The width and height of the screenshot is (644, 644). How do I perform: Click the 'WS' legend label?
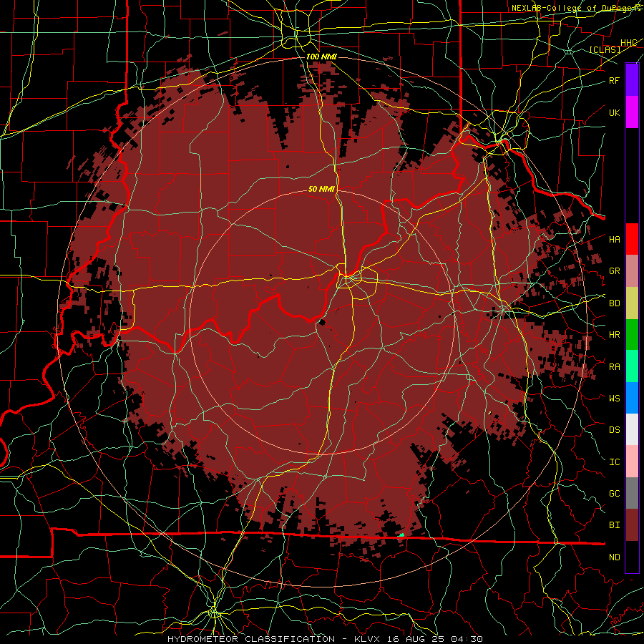[x=615, y=398]
